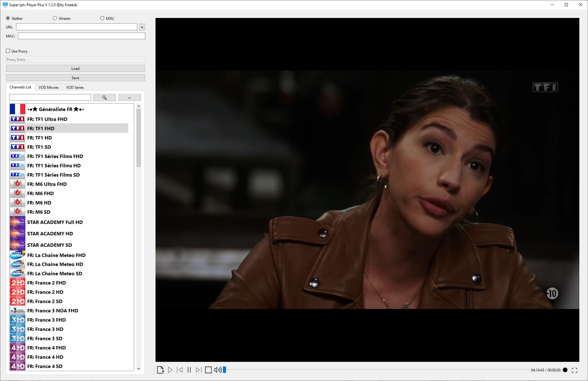This screenshot has width=588, height=381.
Task: Click the MAC address input field
Action: point(82,36)
